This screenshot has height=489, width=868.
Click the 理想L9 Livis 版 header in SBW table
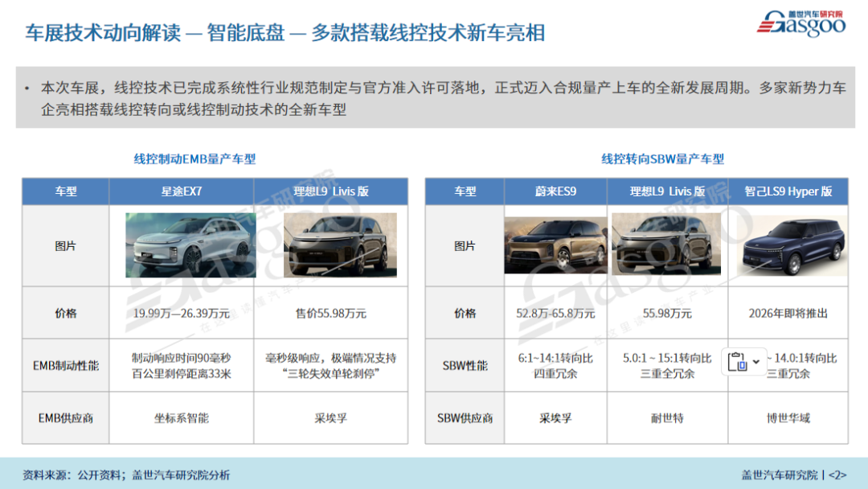pos(667,191)
